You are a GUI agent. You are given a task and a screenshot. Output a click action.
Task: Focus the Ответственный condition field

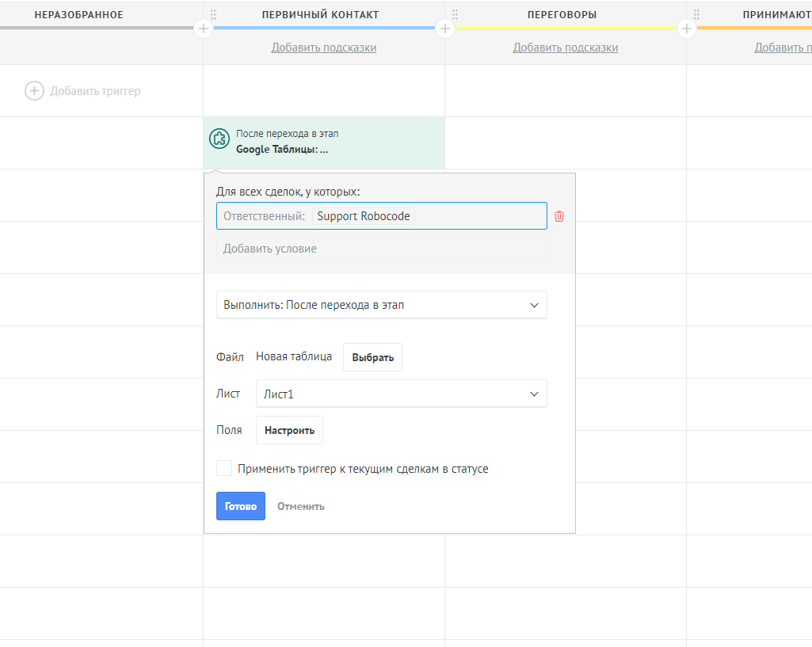coord(382,216)
